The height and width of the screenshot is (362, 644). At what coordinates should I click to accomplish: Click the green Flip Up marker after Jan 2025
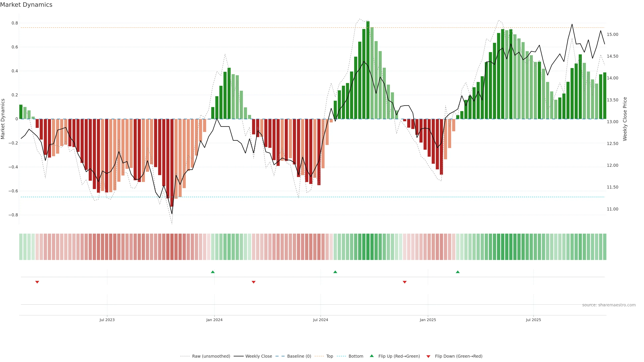[458, 272]
